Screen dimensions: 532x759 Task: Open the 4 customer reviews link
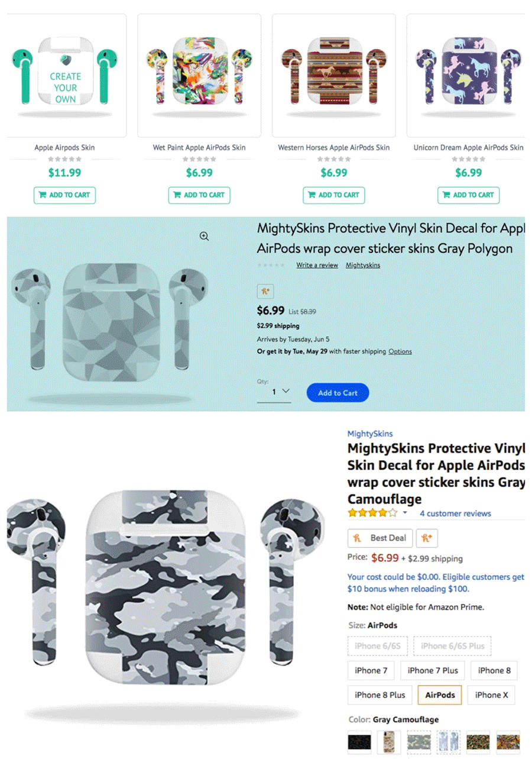pyautogui.click(x=455, y=513)
